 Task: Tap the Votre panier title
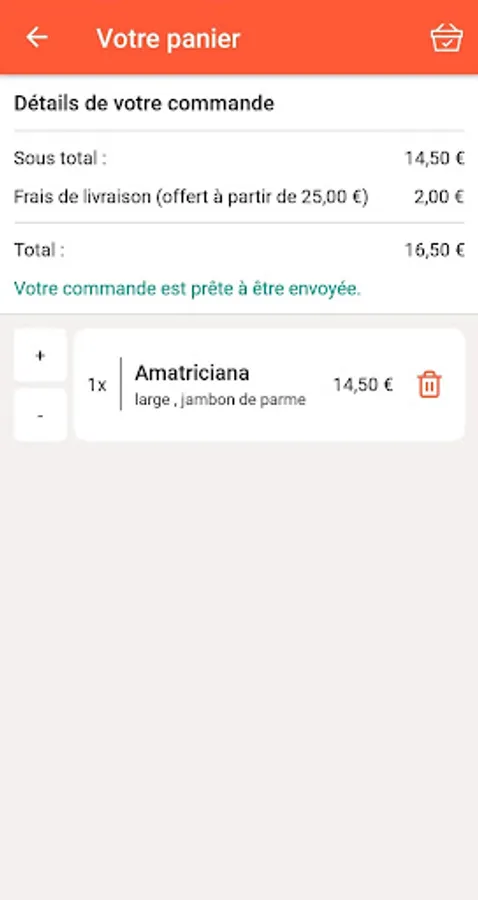(168, 38)
